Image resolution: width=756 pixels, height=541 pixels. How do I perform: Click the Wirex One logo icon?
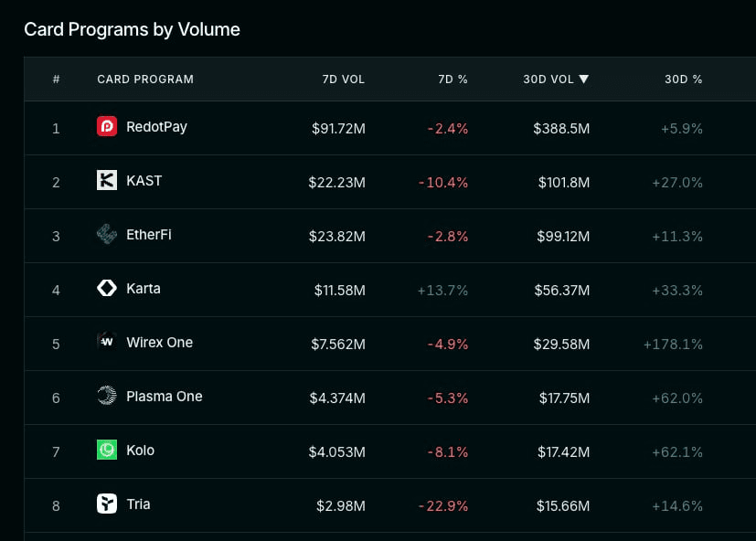coord(107,342)
